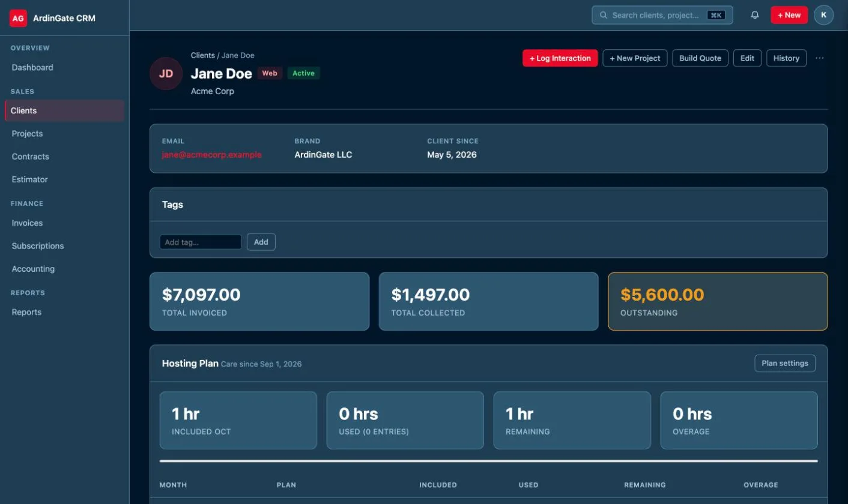Focus the search clients and projects field
The image size is (848, 504).
(x=662, y=15)
